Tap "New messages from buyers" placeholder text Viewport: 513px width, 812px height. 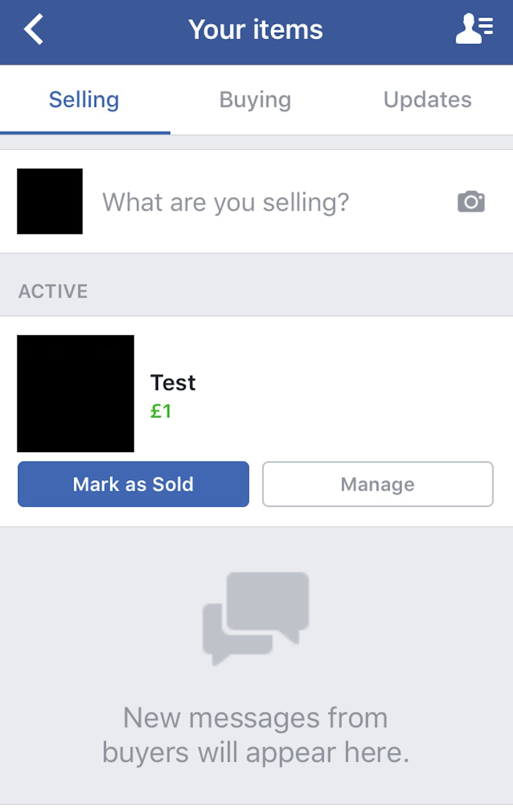(x=255, y=735)
